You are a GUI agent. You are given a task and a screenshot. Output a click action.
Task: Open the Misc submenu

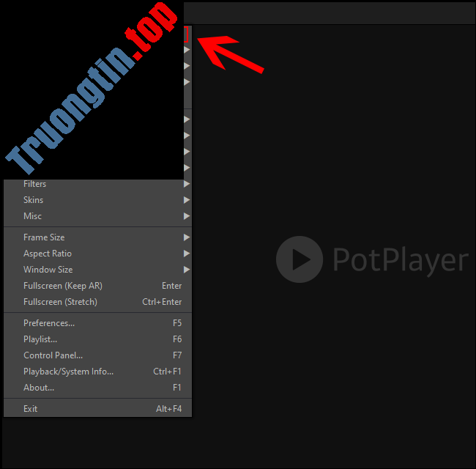point(33,216)
